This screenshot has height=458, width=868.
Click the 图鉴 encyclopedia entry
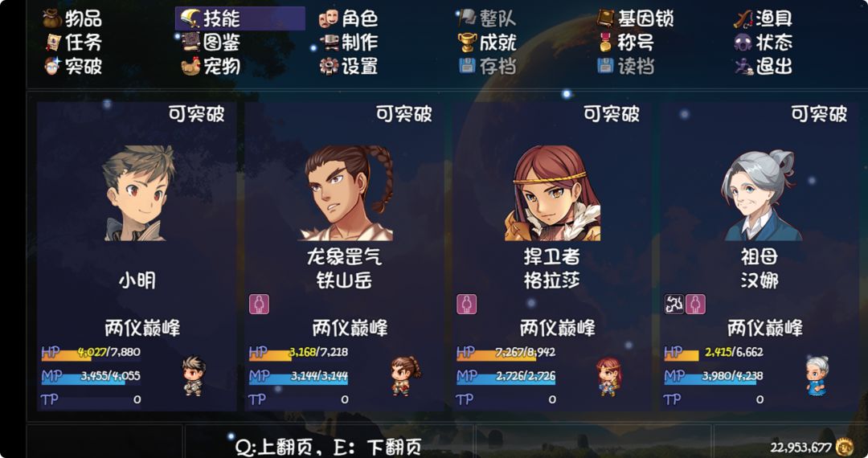(211, 43)
